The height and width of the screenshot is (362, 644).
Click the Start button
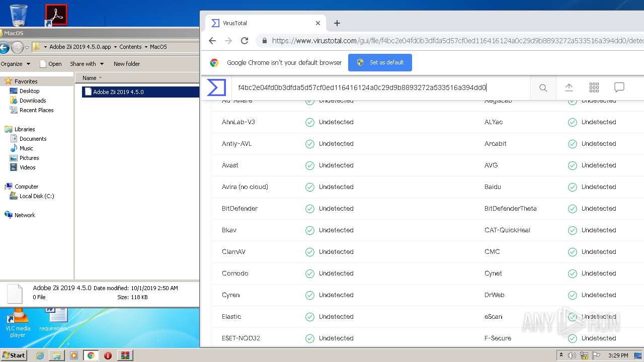pos(14,355)
